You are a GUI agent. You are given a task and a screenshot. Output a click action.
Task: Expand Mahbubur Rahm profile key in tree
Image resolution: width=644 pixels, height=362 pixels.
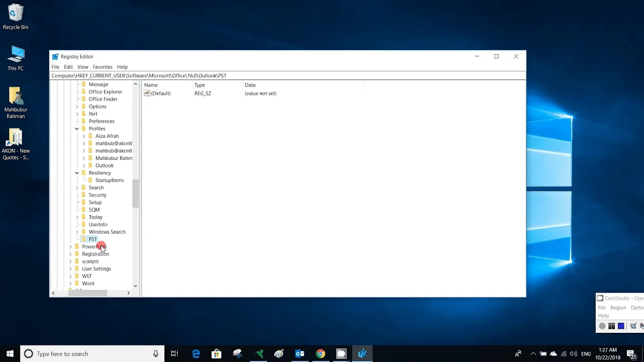[84, 158]
